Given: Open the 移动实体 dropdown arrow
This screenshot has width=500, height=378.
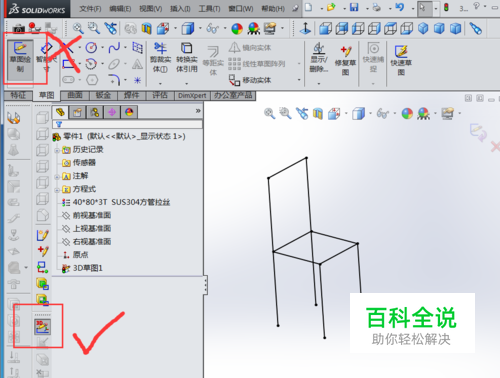Looking at the screenshot, I should point(299,80).
